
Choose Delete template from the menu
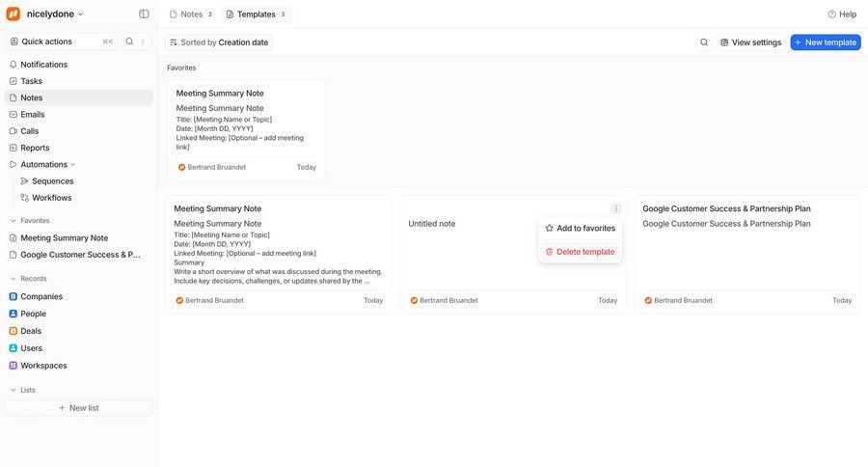point(580,252)
